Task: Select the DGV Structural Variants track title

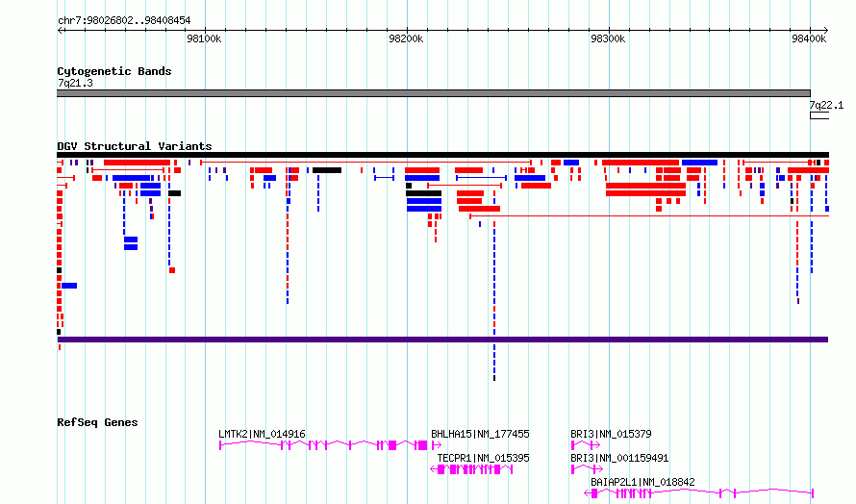Action: pyautogui.click(x=135, y=146)
